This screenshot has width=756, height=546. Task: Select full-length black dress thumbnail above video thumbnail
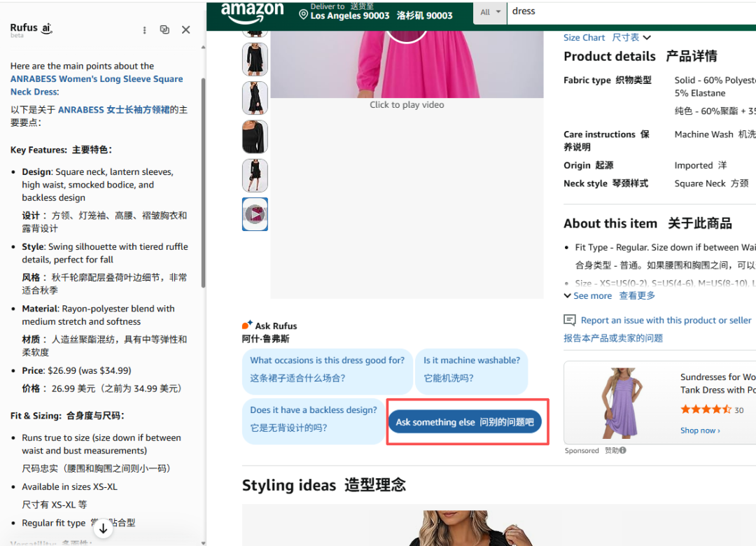pos(255,176)
